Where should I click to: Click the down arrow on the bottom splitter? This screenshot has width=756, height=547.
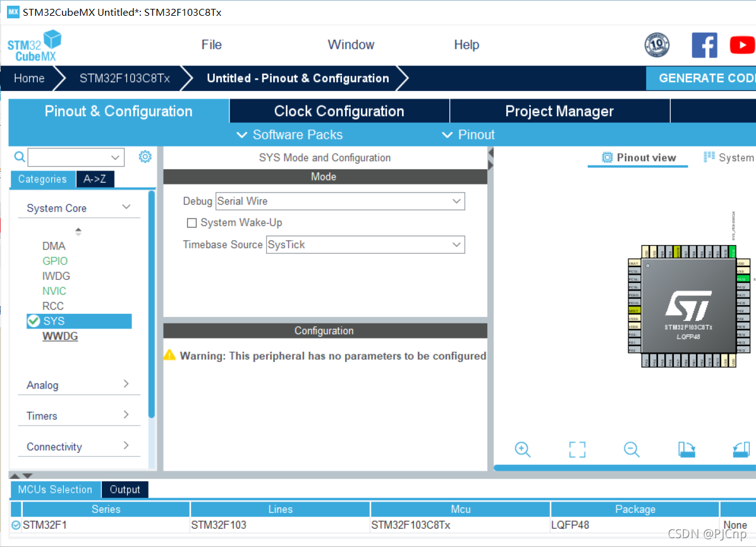tap(27, 476)
